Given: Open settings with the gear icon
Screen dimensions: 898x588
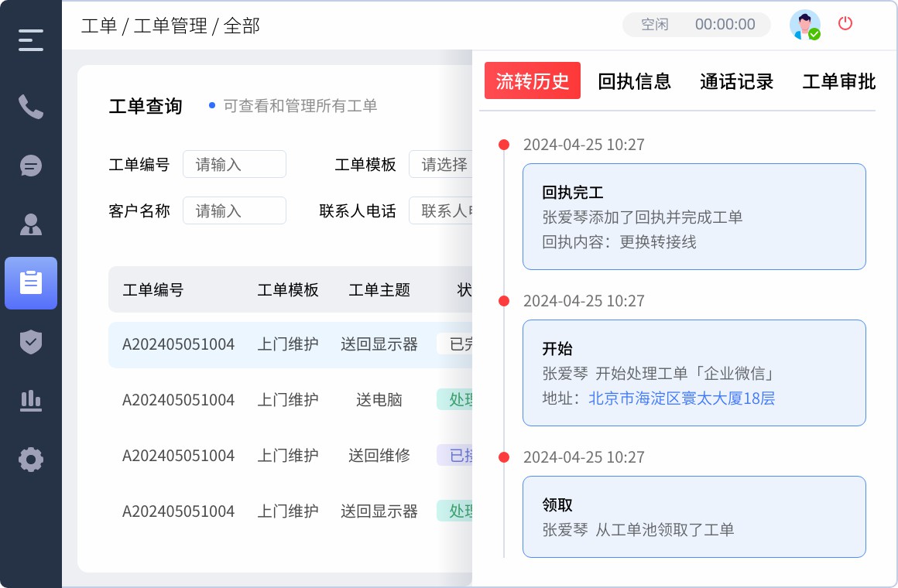Looking at the screenshot, I should coord(31,460).
